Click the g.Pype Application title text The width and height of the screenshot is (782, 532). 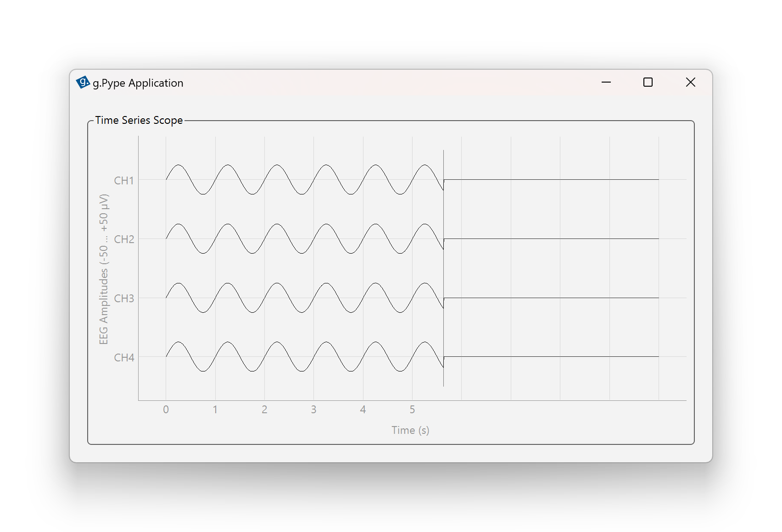tap(138, 83)
